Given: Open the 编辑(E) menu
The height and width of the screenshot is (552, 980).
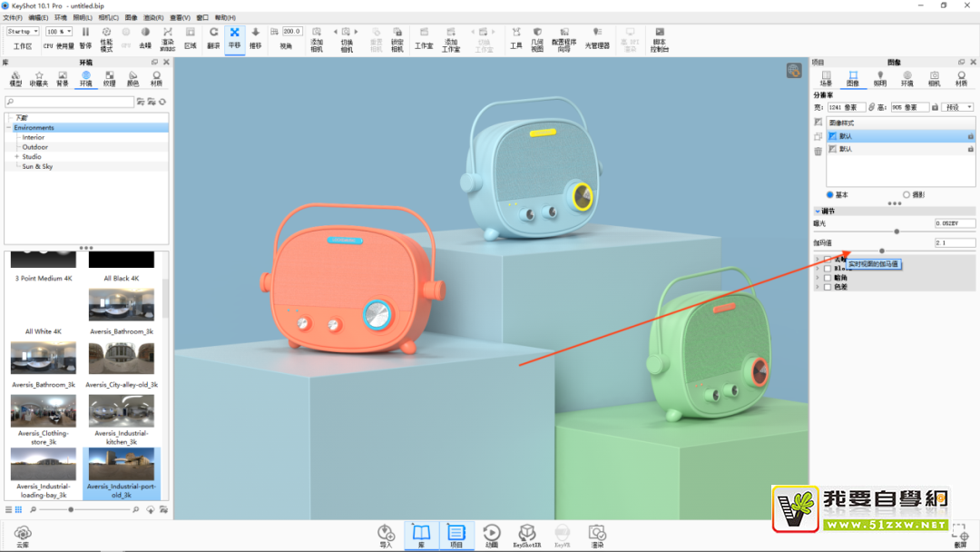Looking at the screenshot, I should pos(38,17).
